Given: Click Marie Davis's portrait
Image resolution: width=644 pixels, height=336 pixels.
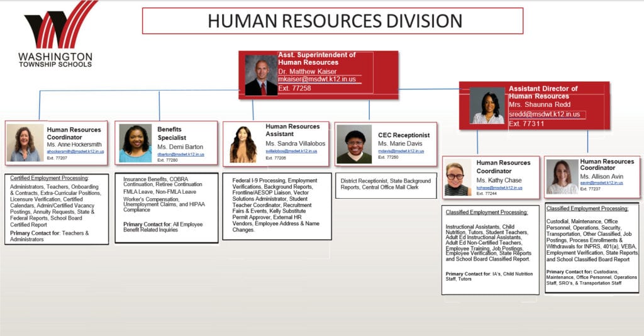Looking at the screenshot, I should click(x=355, y=144).
